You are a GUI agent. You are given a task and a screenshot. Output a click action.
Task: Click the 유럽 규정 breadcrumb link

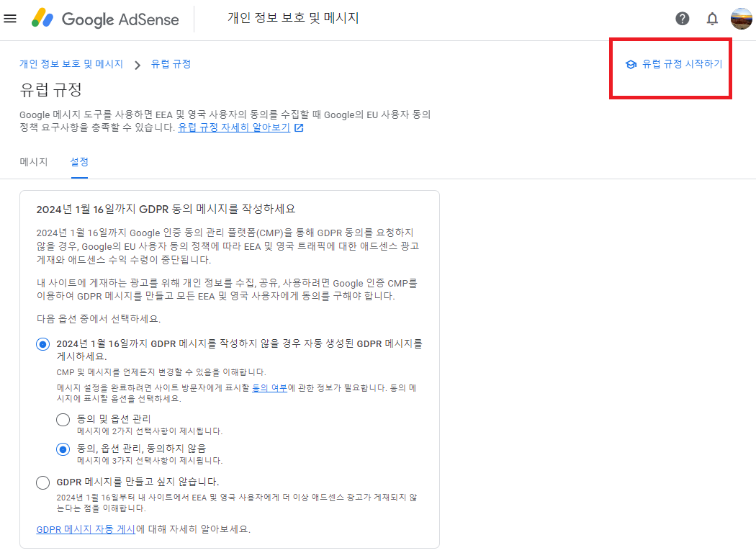(171, 64)
